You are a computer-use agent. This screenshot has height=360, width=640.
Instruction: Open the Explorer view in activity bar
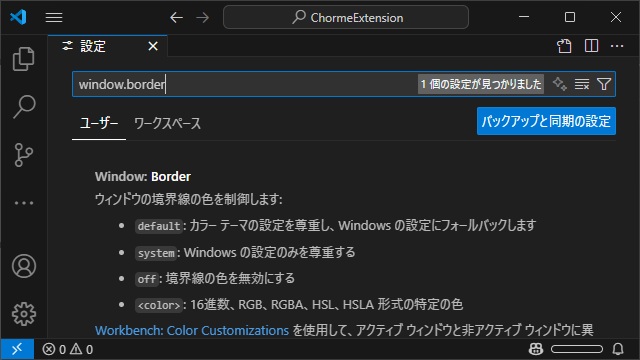tap(24, 59)
